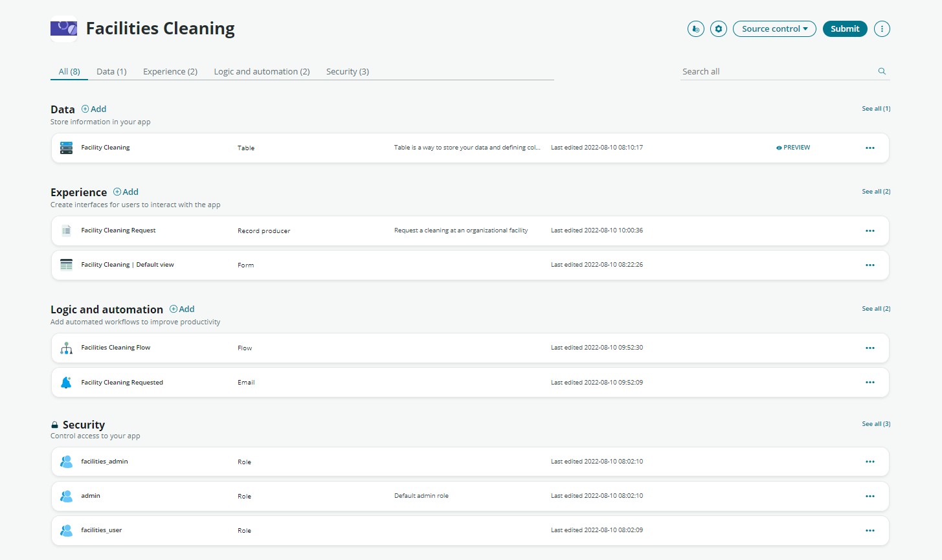942x560 pixels.
Task: Click the Default view form icon
Action: [x=66, y=265]
